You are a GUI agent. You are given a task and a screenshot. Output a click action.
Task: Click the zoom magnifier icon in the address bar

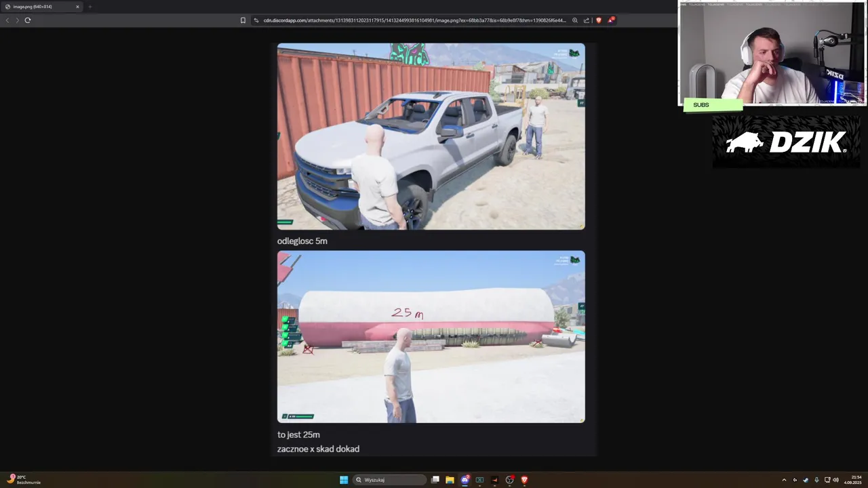(575, 20)
